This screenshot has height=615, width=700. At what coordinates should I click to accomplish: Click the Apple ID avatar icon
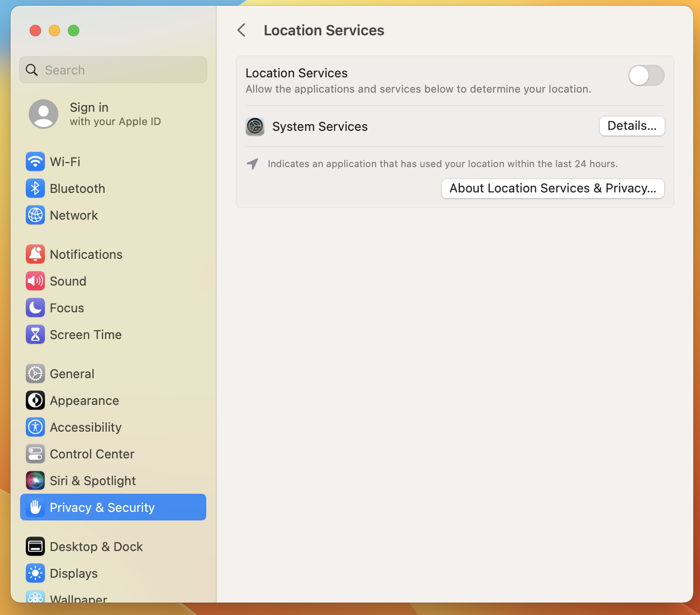(43, 114)
